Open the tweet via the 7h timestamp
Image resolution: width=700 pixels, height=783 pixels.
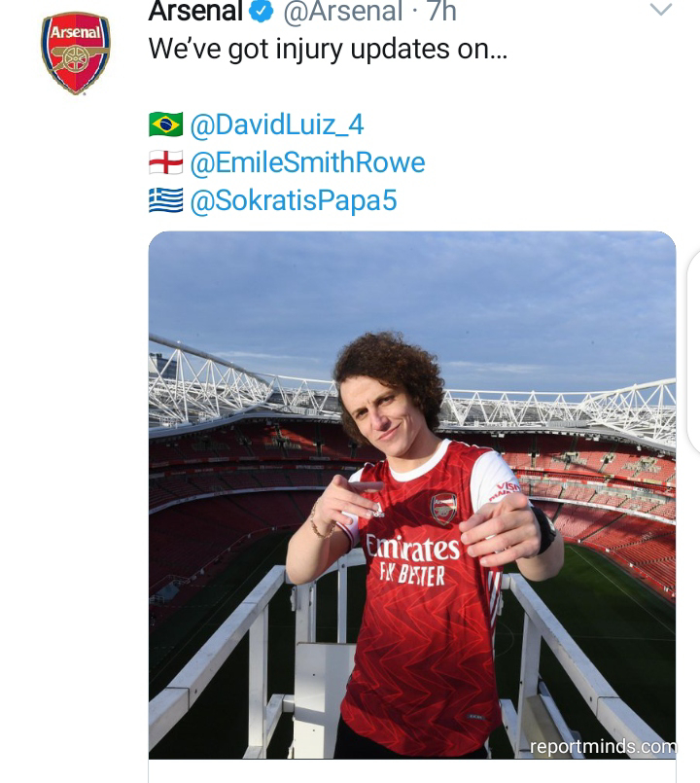click(441, 12)
